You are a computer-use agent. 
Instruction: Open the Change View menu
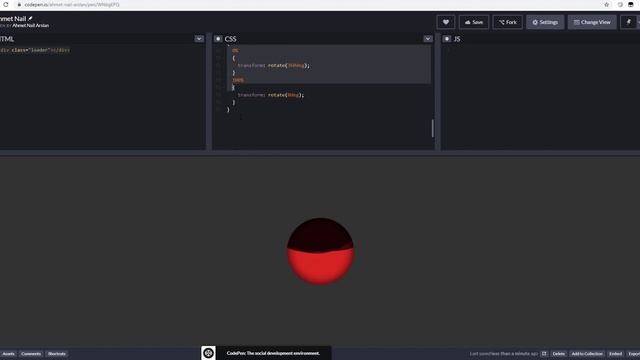pyautogui.click(x=592, y=22)
